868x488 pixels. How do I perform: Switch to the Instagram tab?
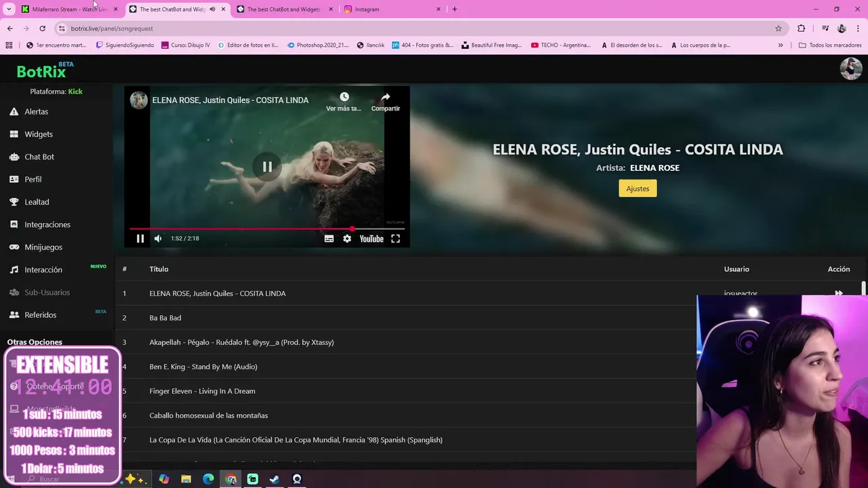coord(393,9)
